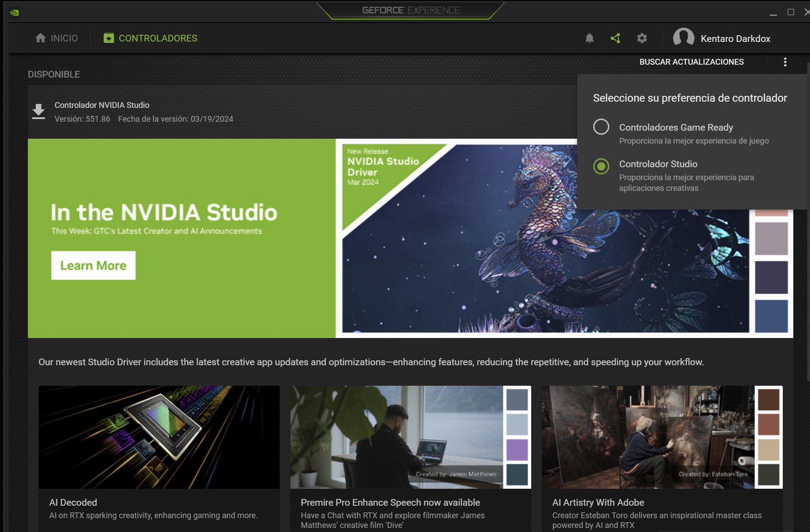Click BUSCAR ACTUALIZACIONES

point(691,62)
